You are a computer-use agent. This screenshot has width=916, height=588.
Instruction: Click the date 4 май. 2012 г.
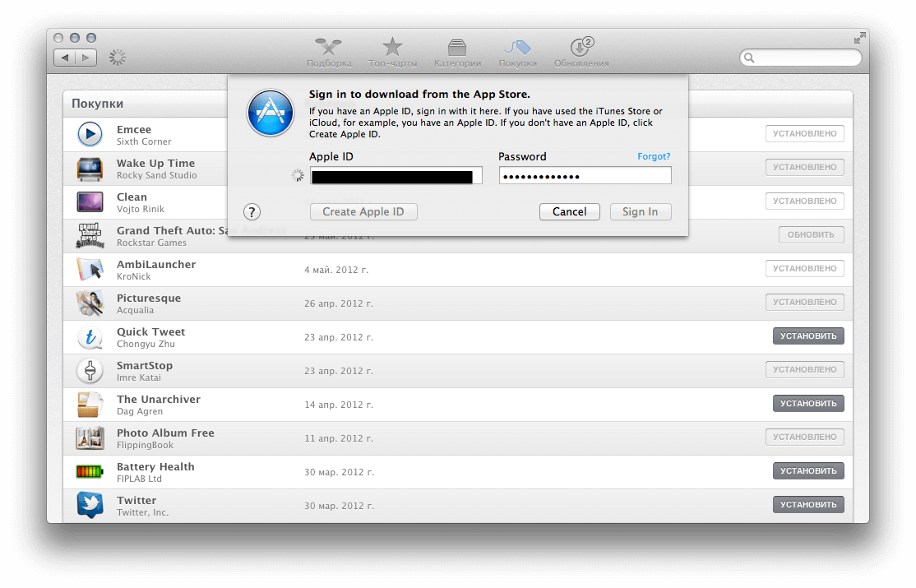(336, 270)
